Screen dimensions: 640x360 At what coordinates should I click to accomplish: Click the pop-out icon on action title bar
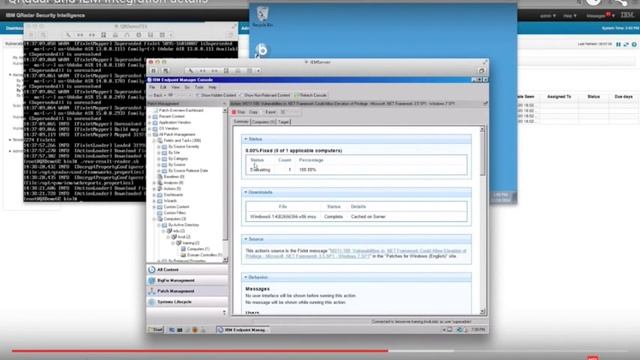pos(485,104)
